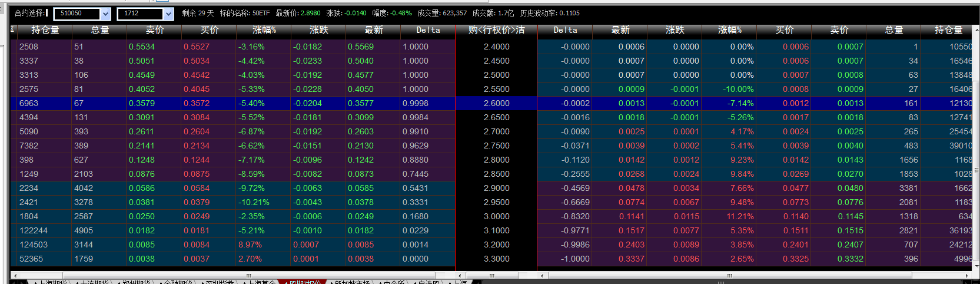Open the 1712 expiry month dropdown arrow
Screen dimensions: 980x284
click(x=168, y=14)
